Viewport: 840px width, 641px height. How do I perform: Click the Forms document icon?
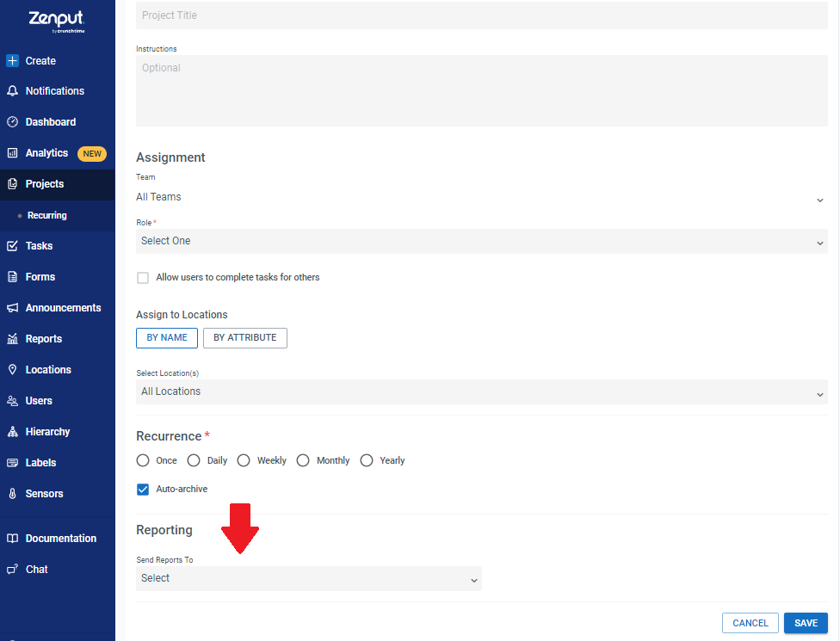(12, 277)
